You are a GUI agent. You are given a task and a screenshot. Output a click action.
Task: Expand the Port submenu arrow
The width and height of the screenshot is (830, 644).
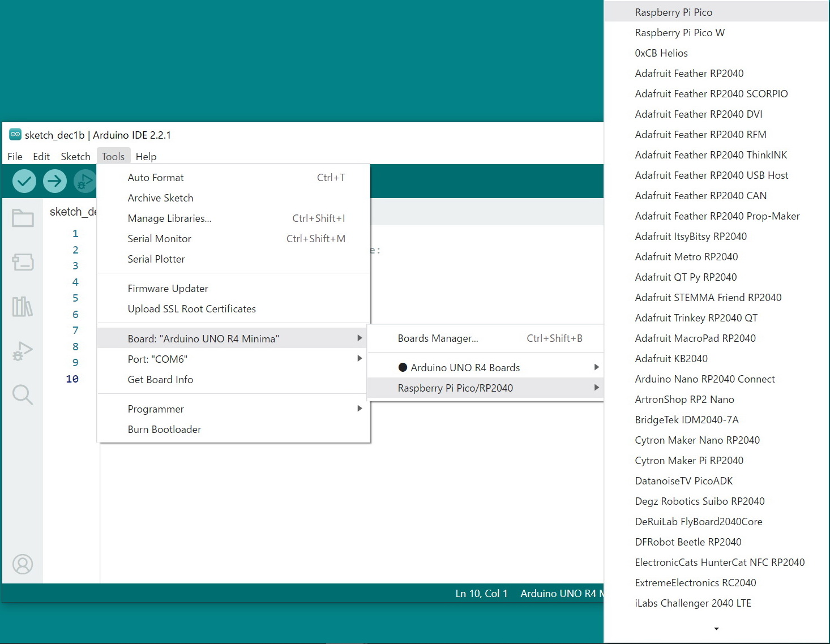pos(360,358)
